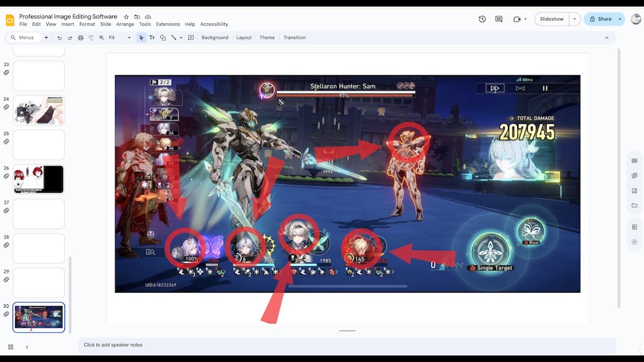Click the Redo arrow in the toolbar
The width and height of the screenshot is (644, 362).
pyautogui.click(x=70, y=38)
